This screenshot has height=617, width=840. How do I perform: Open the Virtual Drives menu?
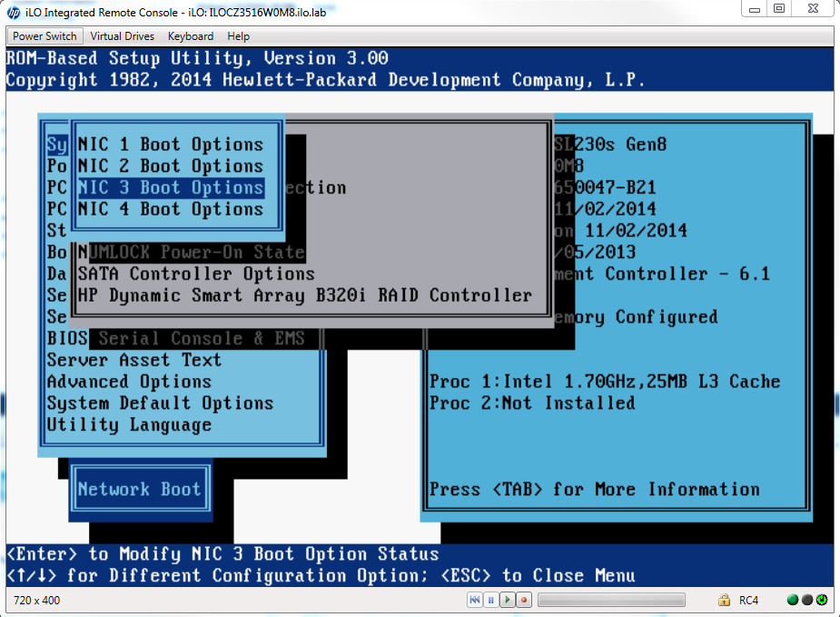click(x=123, y=36)
